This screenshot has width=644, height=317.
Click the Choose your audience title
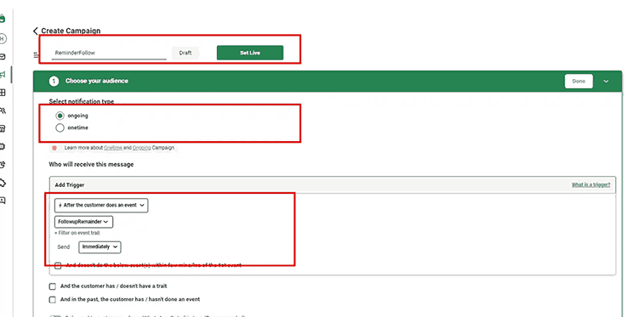97,82
